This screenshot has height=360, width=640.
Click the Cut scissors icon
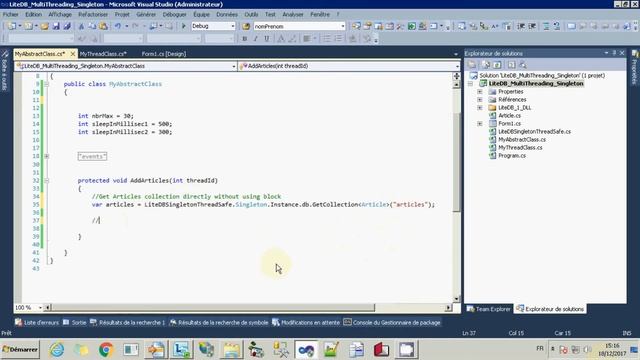click(x=81, y=26)
